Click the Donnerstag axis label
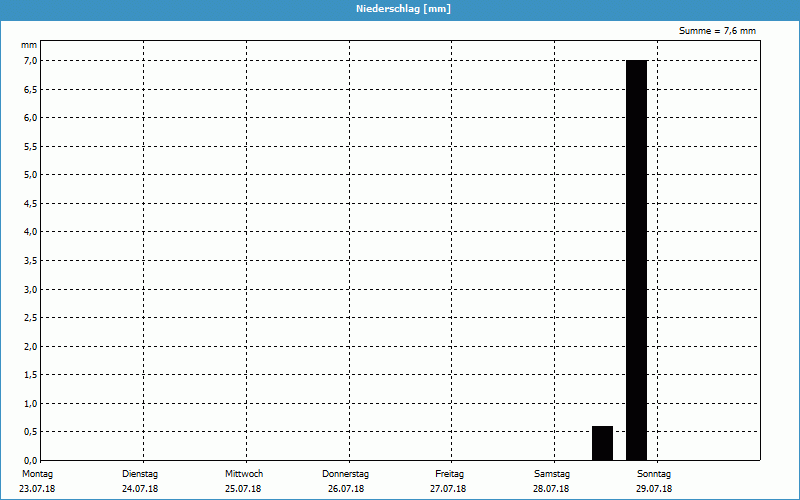Image resolution: width=800 pixels, height=500 pixels. pyautogui.click(x=345, y=474)
